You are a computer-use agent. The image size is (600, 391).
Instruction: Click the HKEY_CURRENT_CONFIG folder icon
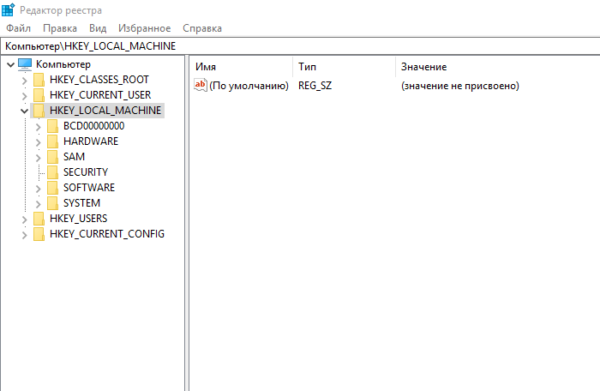click(39, 234)
